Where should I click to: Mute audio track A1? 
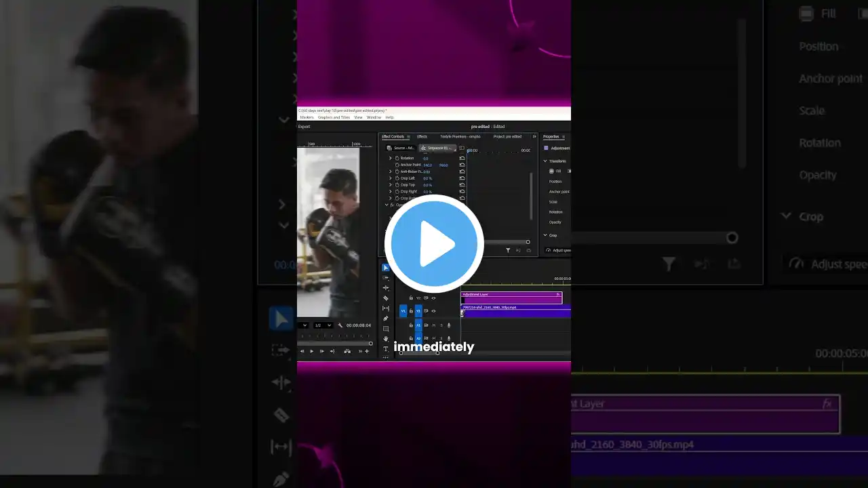pos(434,325)
